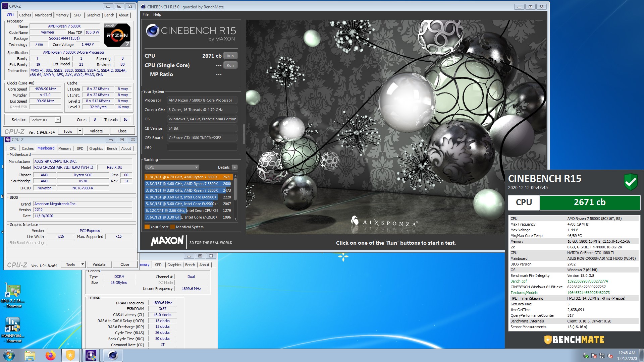
Task: Open About tab in memory CPU-Z window
Action: coord(204,265)
